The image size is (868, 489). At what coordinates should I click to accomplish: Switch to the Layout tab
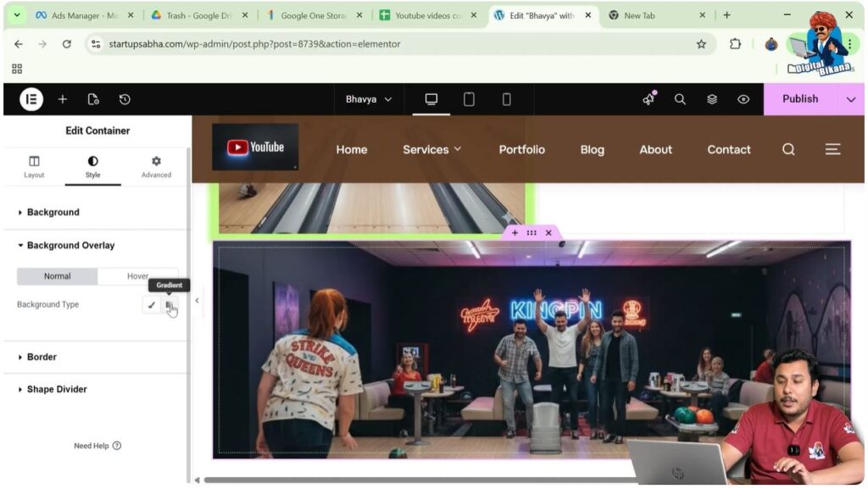(34, 166)
